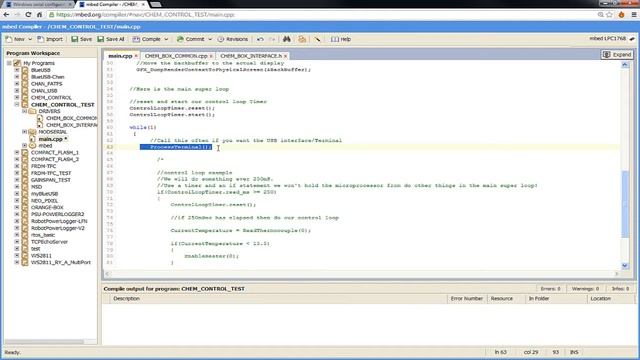Click the editor vertical scrollbar thumb

coord(625,204)
